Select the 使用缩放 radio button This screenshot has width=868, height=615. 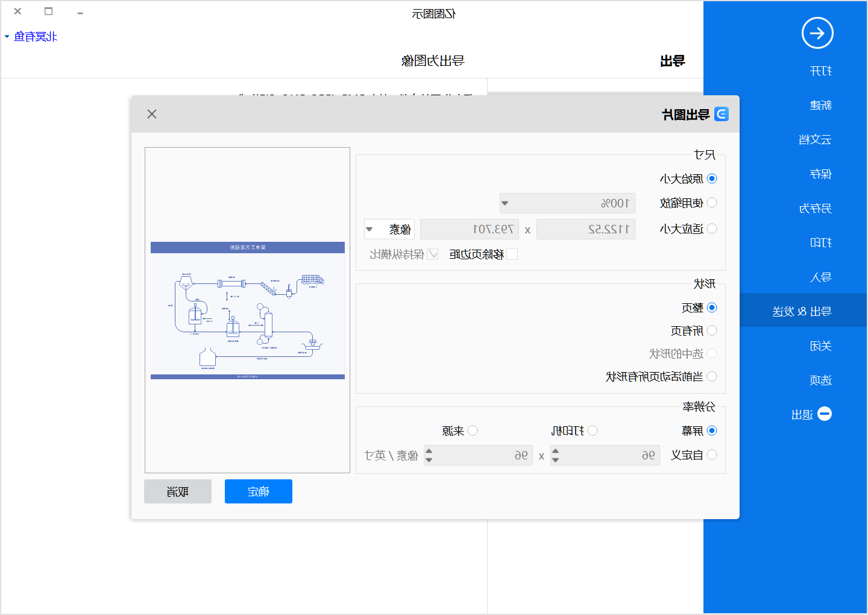712,203
